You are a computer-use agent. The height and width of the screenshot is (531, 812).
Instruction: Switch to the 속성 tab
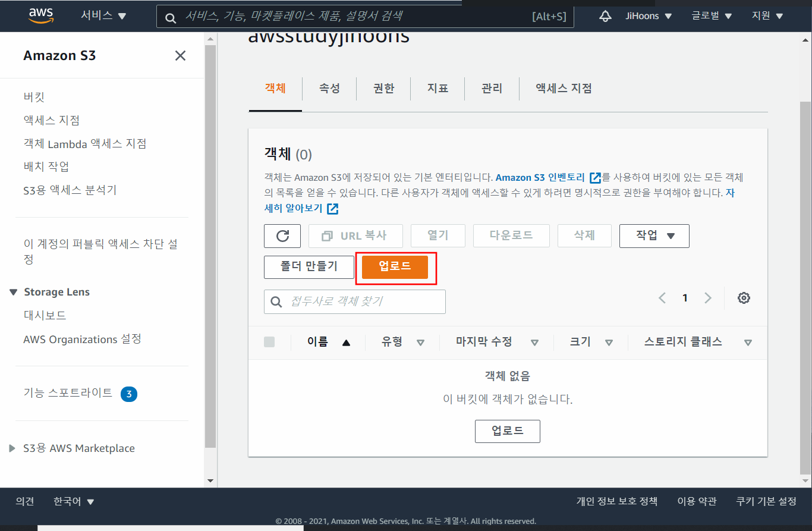[x=329, y=89]
